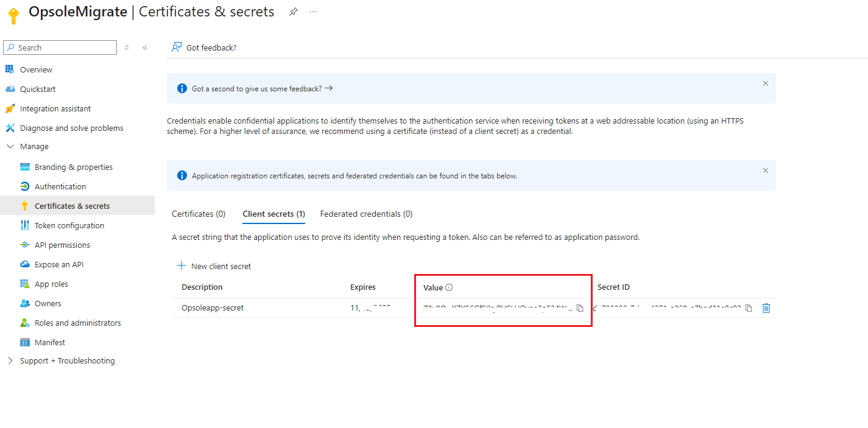Delete the Opsoleapp-secret entry
Image resolution: width=868 pixels, height=428 pixels.
(x=766, y=308)
